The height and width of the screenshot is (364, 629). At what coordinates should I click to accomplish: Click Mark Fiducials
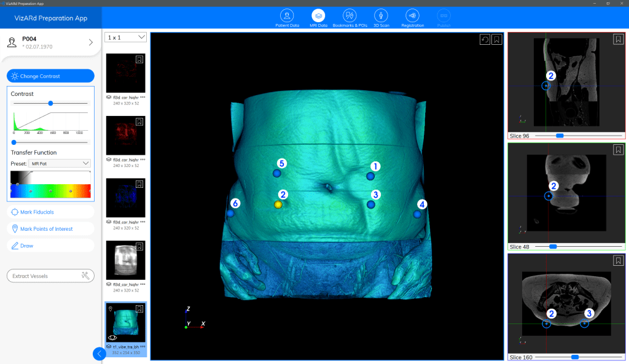[50, 212]
